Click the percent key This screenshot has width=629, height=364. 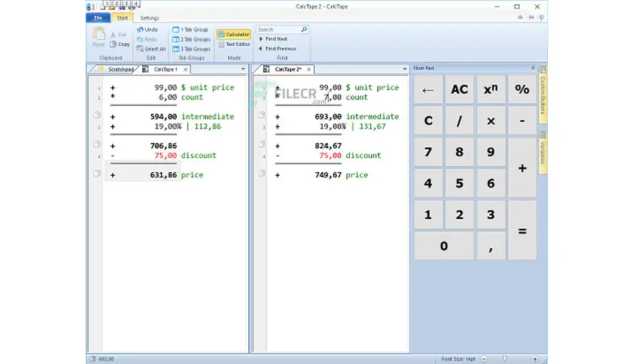(522, 89)
